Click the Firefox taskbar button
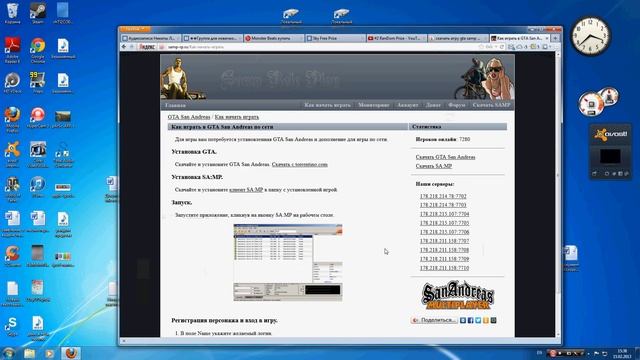640x360 pixels. coord(71,353)
